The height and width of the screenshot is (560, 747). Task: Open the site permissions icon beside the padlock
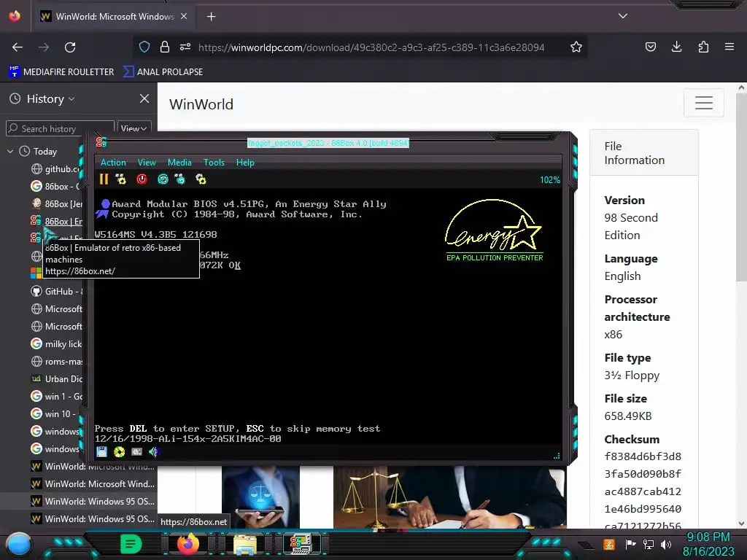coord(185,47)
